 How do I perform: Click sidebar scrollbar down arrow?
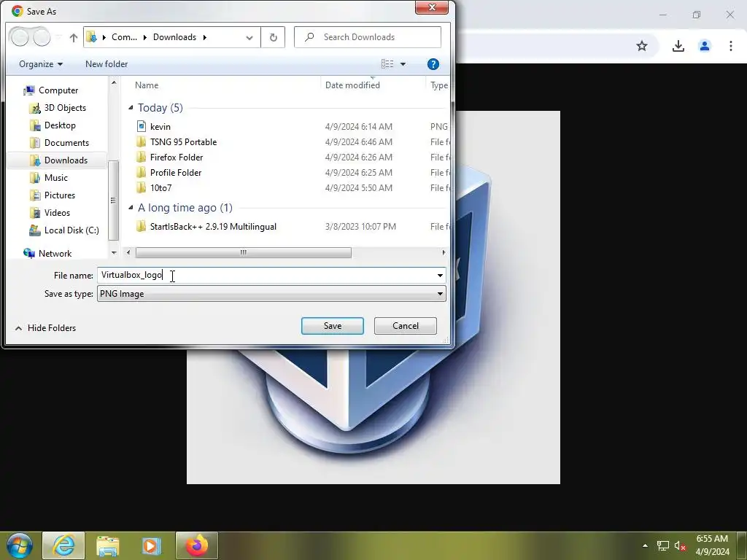click(x=114, y=252)
